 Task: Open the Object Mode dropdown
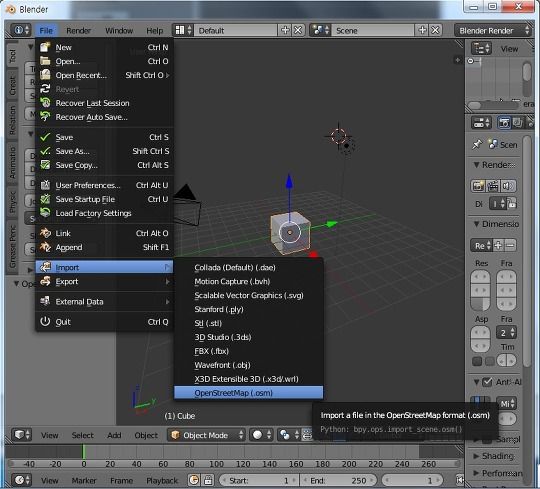pos(207,435)
